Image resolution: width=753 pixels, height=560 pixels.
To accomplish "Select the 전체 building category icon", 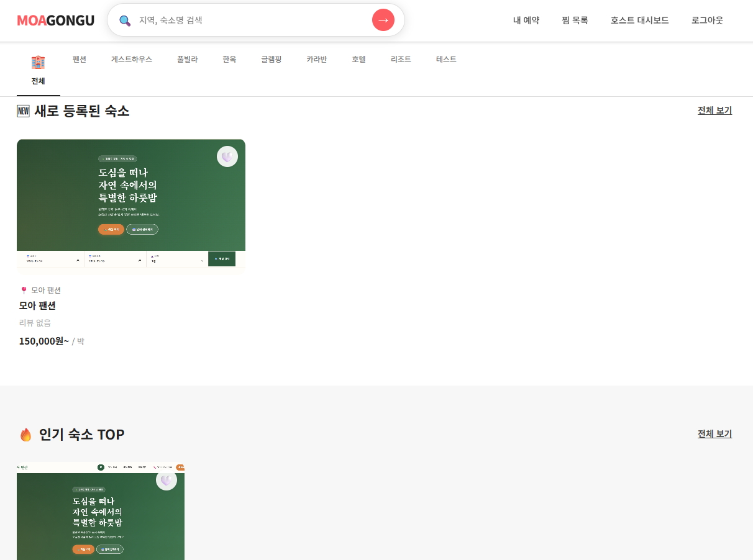I will pos(38,62).
